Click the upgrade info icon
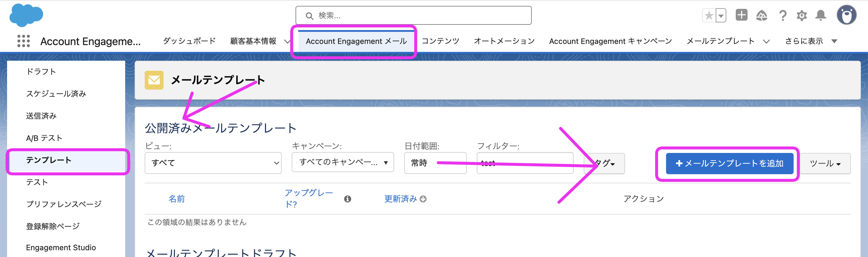The height and width of the screenshot is (257, 868). point(347,199)
